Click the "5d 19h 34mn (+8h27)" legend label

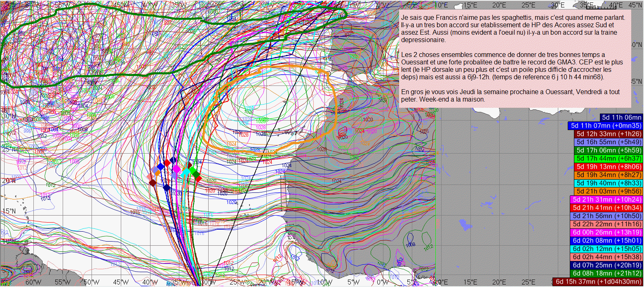pos(609,175)
